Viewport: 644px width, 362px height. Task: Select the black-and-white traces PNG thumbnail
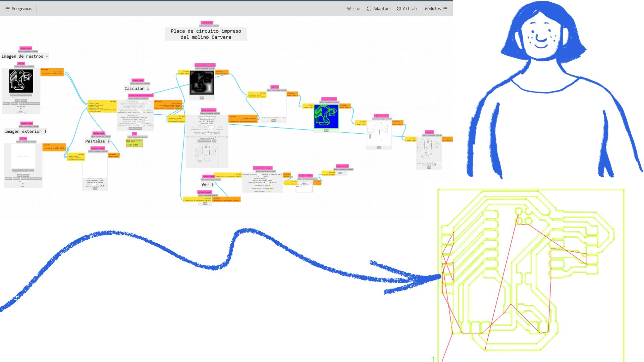click(21, 81)
